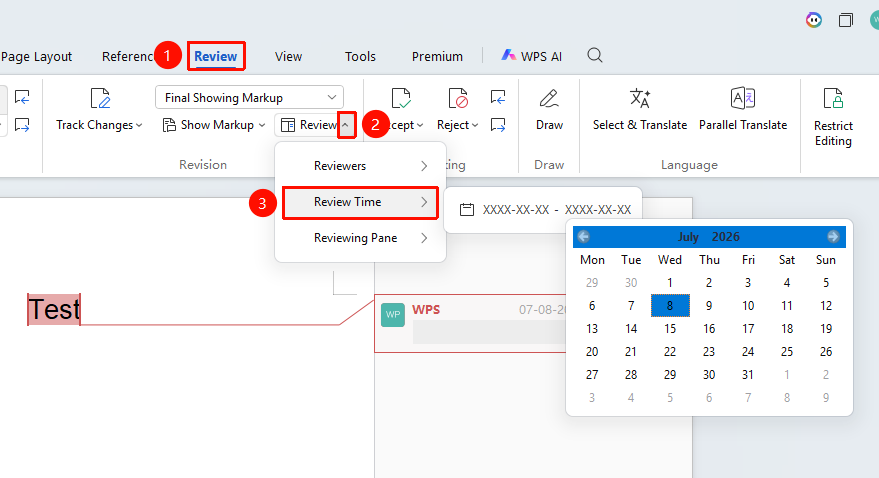Viewport: 879px width, 478px height.
Task: Expand the Reviewers submenu
Action: click(x=360, y=166)
